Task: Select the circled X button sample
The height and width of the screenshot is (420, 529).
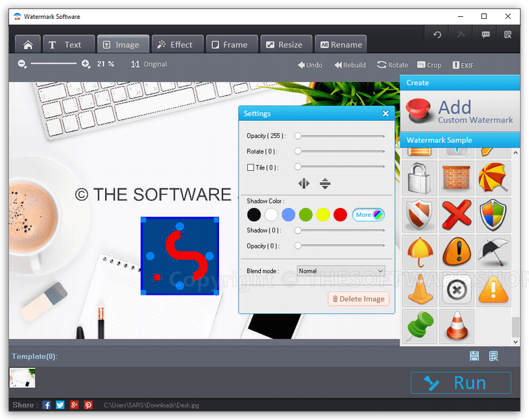Action: pos(456,289)
